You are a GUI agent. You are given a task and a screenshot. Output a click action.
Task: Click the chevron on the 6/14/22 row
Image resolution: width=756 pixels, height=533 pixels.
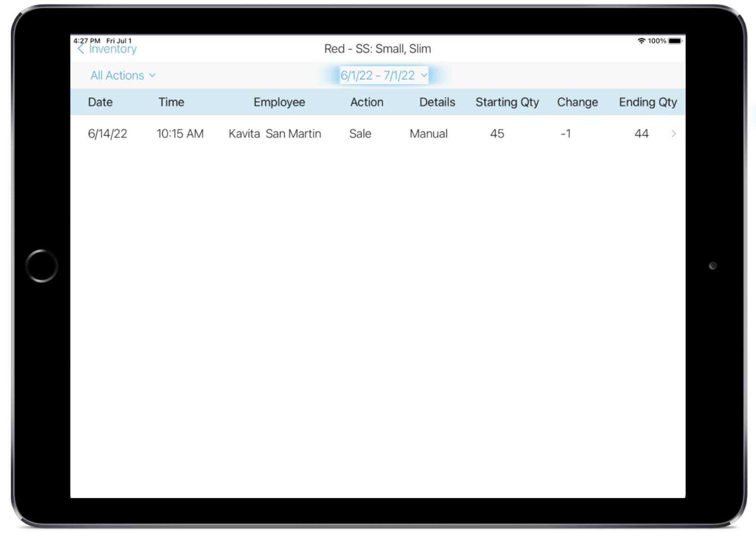point(674,134)
